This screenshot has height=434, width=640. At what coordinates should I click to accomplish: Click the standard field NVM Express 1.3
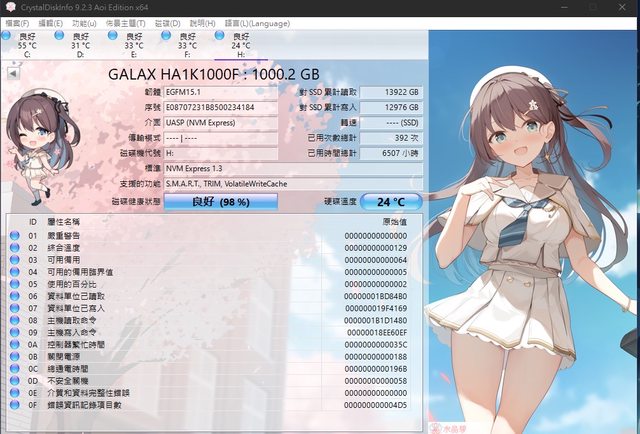tap(293, 169)
